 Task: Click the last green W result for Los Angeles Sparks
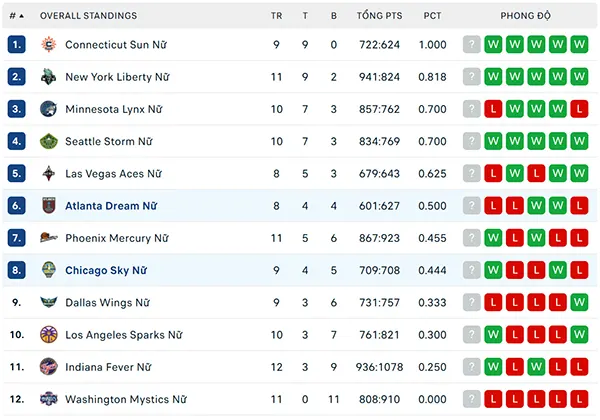click(579, 335)
